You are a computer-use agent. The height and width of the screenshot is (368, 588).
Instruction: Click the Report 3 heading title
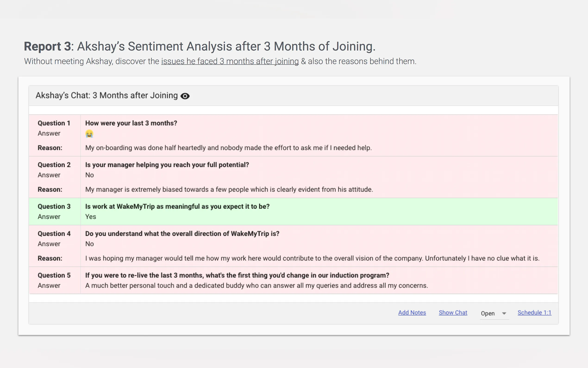coord(199,46)
